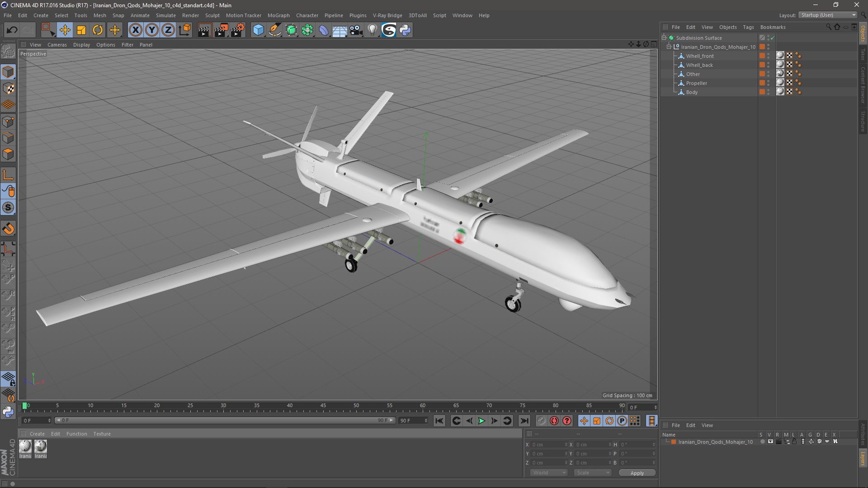Collapse Iranian_Dron_Qods_Mohajer_10 null group
The image size is (868, 488).
[x=669, y=47]
